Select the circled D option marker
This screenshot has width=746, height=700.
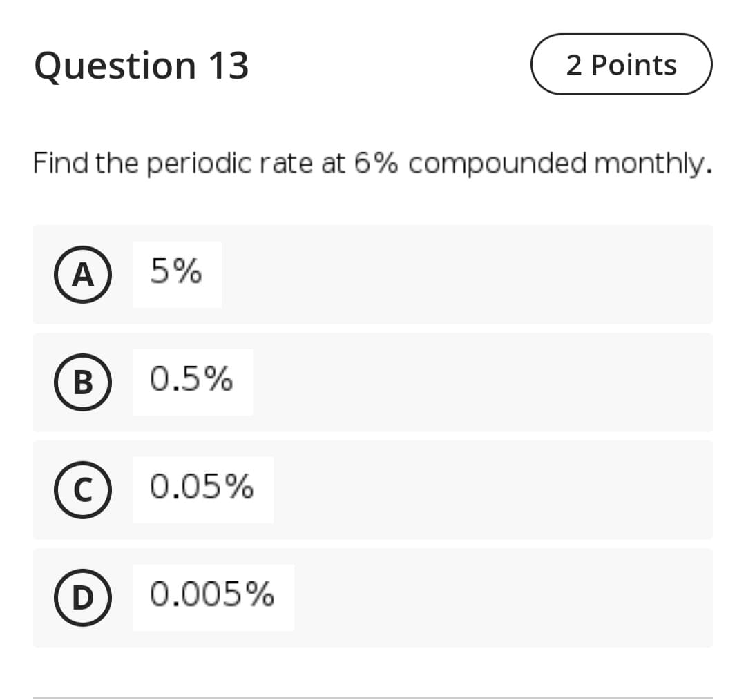coord(83,598)
